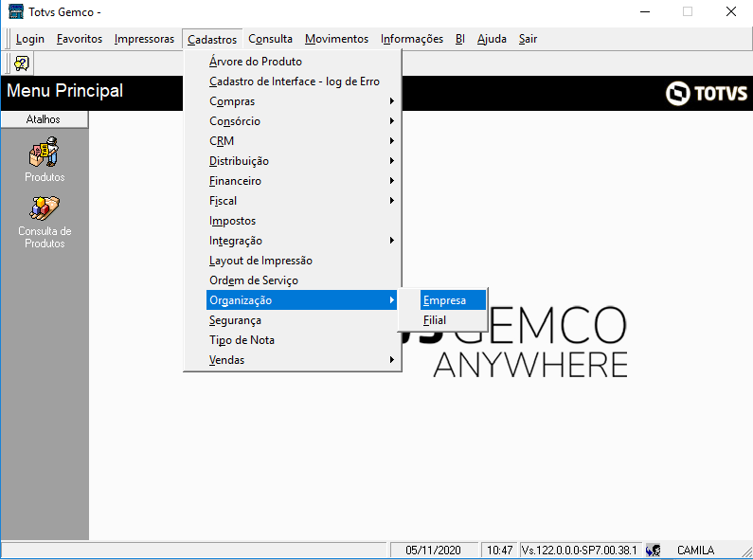Click the Atalhos panel header button
This screenshot has width=753, height=560.
click(45, 119)
